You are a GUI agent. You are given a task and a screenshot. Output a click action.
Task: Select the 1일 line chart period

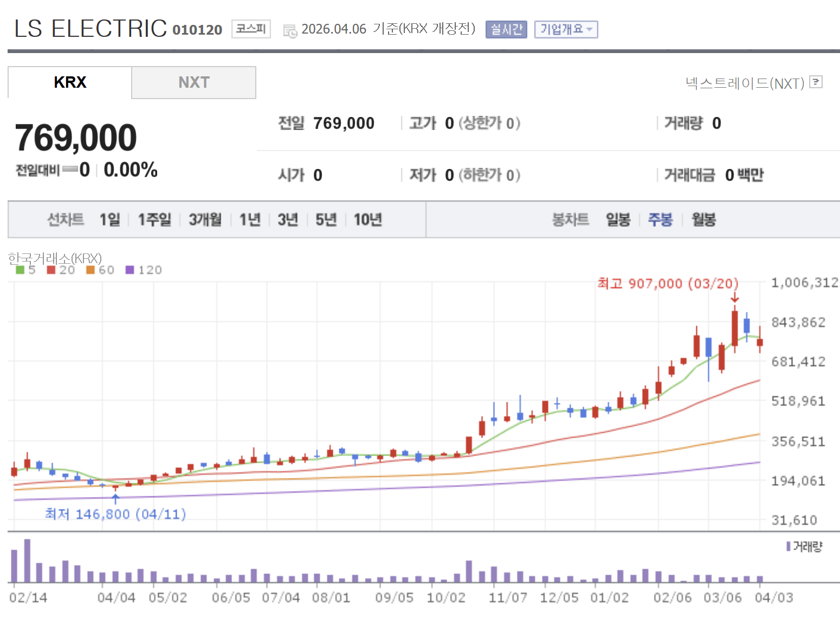[110, 219]
